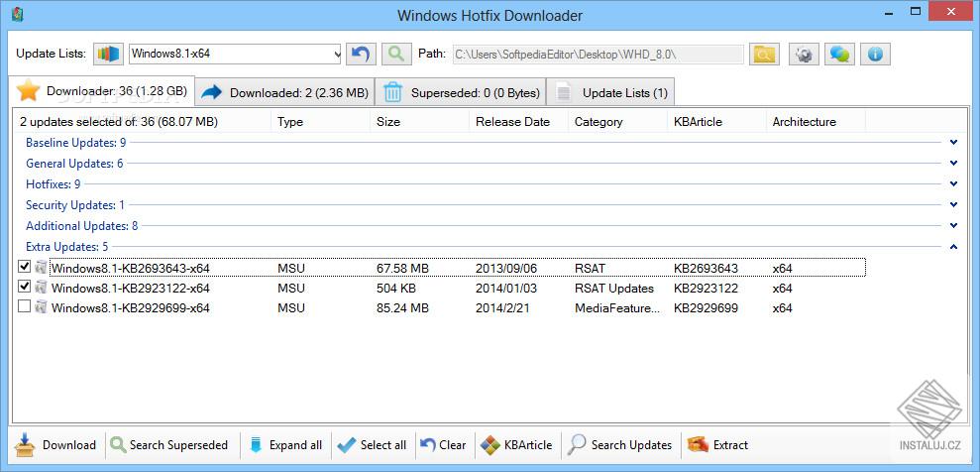Click the Path text field
Image resolution: width=980 pixels, height=472 pixels.
tap(598, 55)
